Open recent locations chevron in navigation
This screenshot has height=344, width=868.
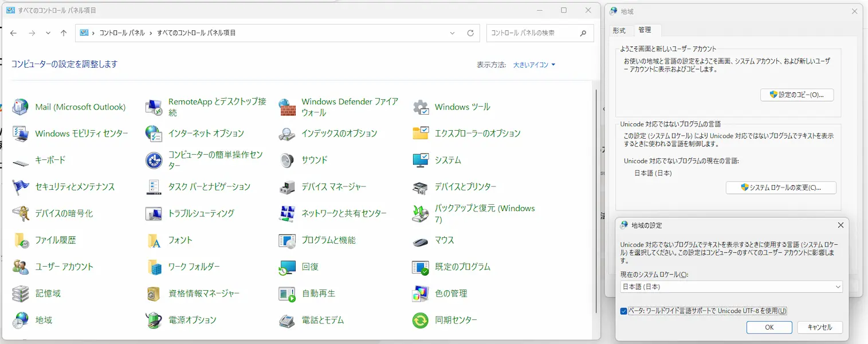(x=48, y=33)
